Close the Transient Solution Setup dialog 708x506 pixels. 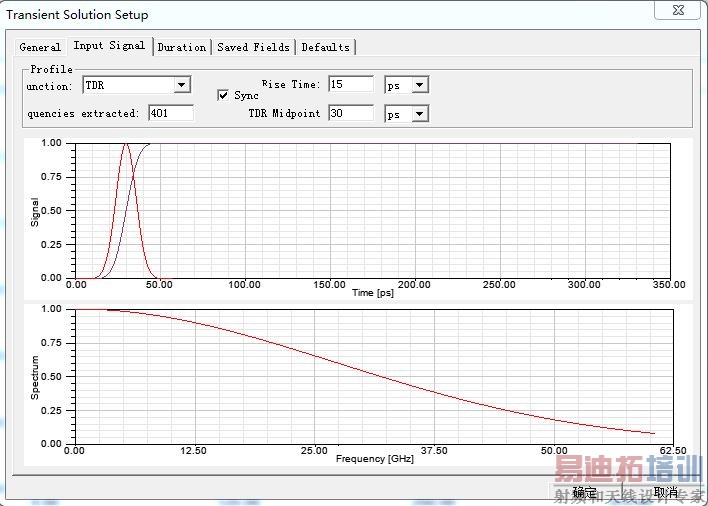[678, 10]
